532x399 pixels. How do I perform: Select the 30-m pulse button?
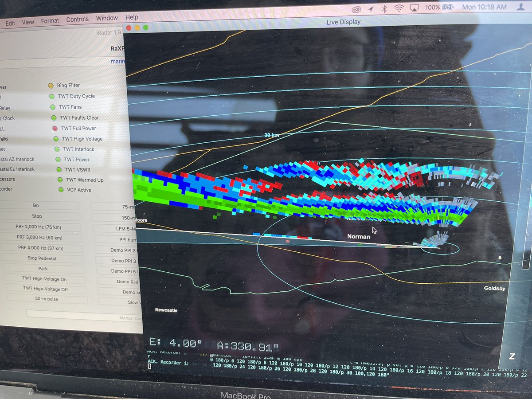point(47,299)
